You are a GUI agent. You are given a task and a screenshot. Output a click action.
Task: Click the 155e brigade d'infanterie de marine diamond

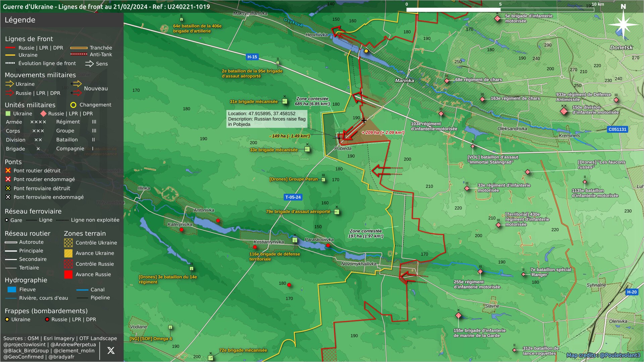(x=459, y=315)
